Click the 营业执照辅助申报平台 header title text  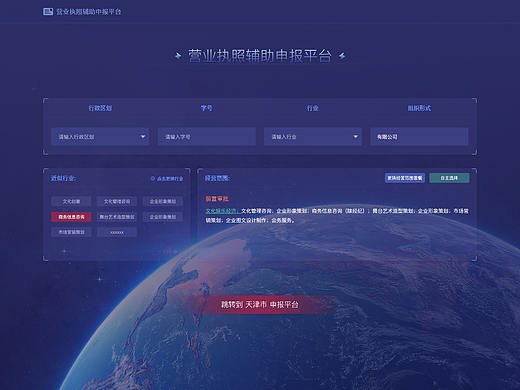(x=89, y=12)
